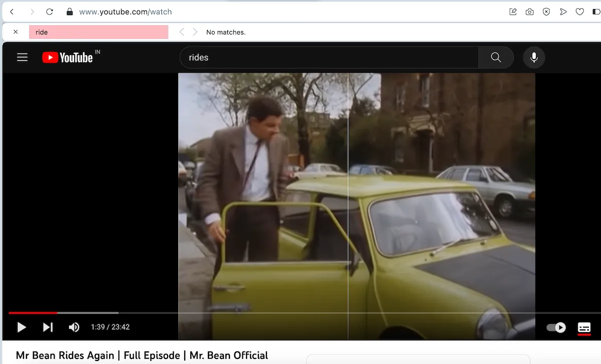Screen dimensions: 601x364
Task: Reload the YouTube page
Action: [50, 12]
